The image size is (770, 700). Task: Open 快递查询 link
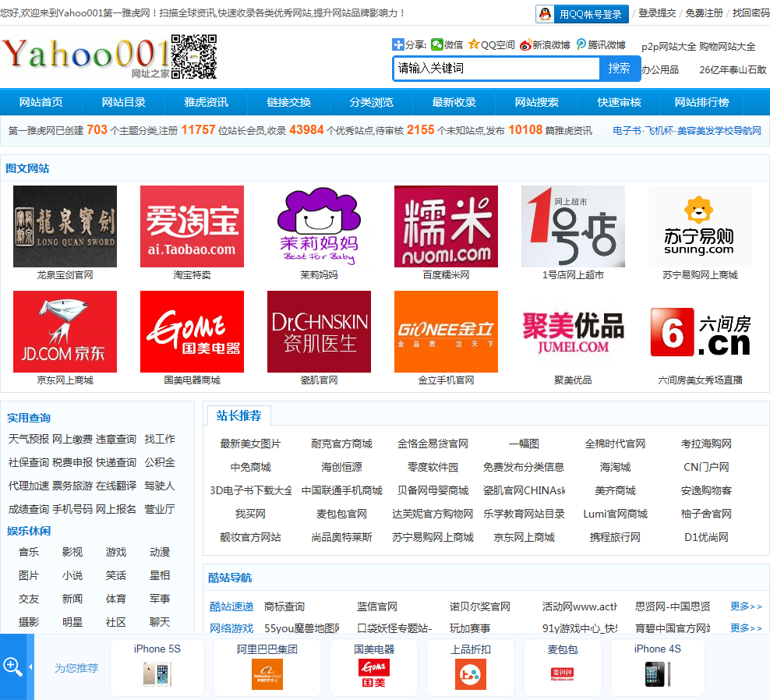[x=116, y=463]
